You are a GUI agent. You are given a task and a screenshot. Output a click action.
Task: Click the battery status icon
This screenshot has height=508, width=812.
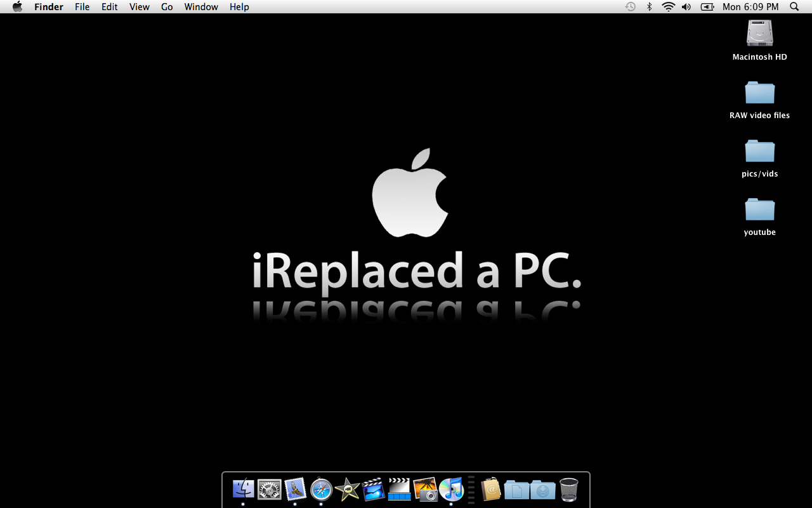click(707, 6)
